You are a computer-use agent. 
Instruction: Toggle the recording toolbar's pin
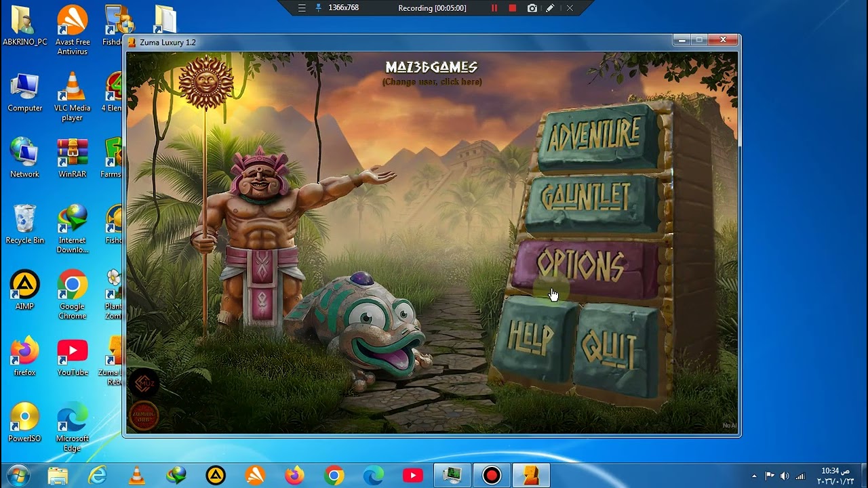click(319, 8)
